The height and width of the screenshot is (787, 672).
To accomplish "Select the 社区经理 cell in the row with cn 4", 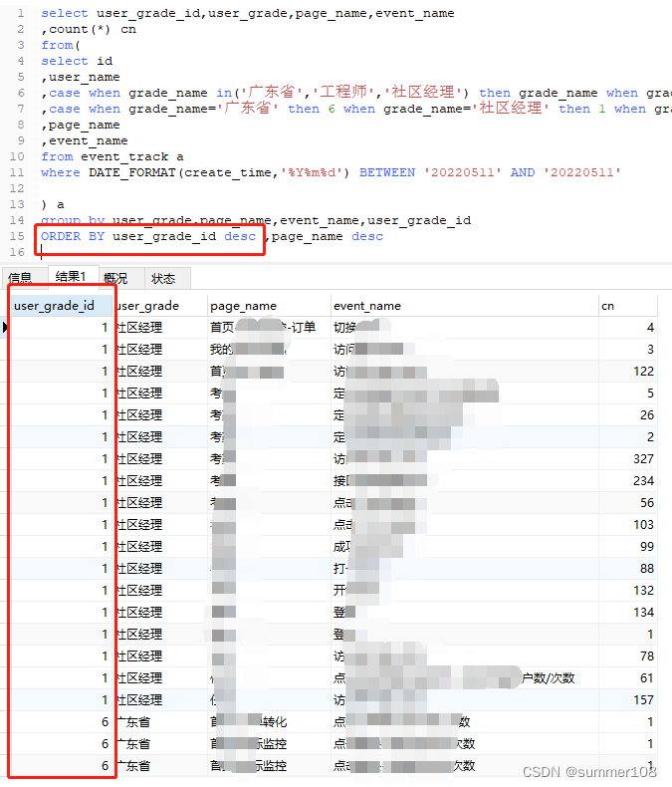I will point(161,328).
